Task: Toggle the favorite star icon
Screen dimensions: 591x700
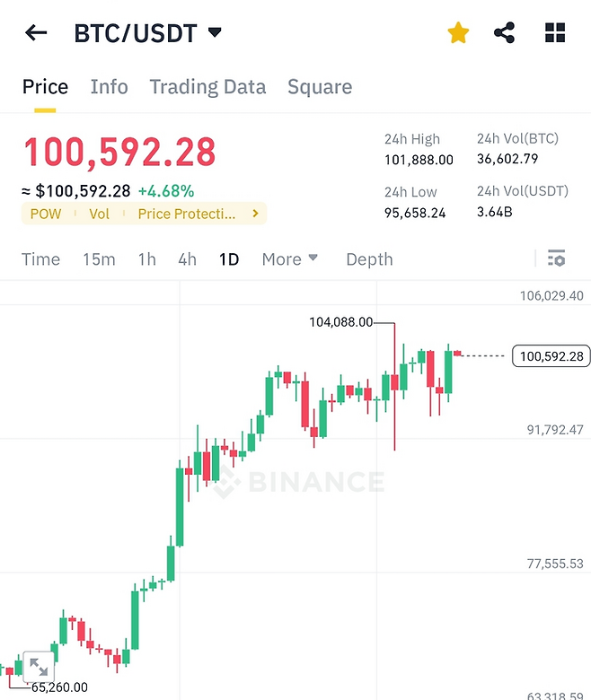Action: tap(458, 34)
